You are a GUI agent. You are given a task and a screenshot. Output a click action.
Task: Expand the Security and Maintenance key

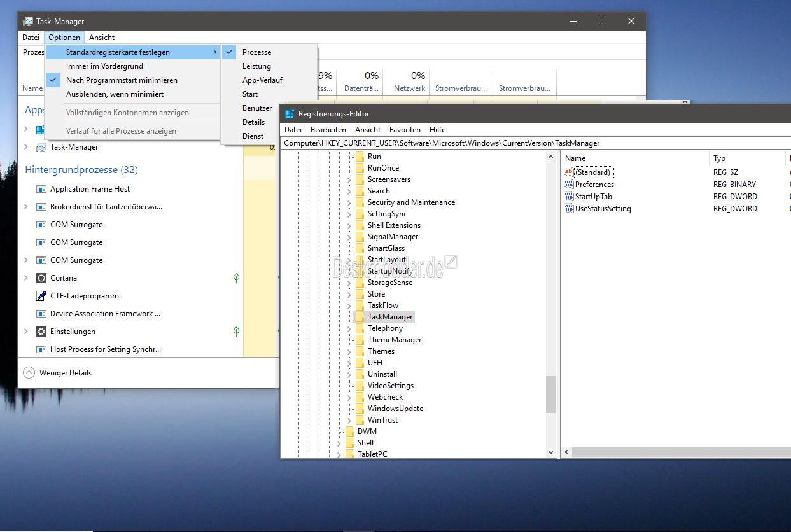click(x=349, y=203)
